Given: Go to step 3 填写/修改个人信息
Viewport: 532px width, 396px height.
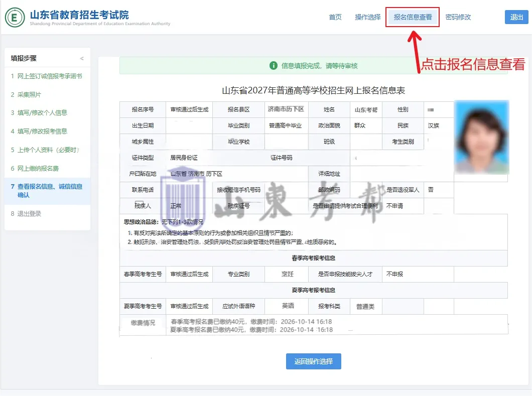Looking at the screenshot, I should (39, 112).
